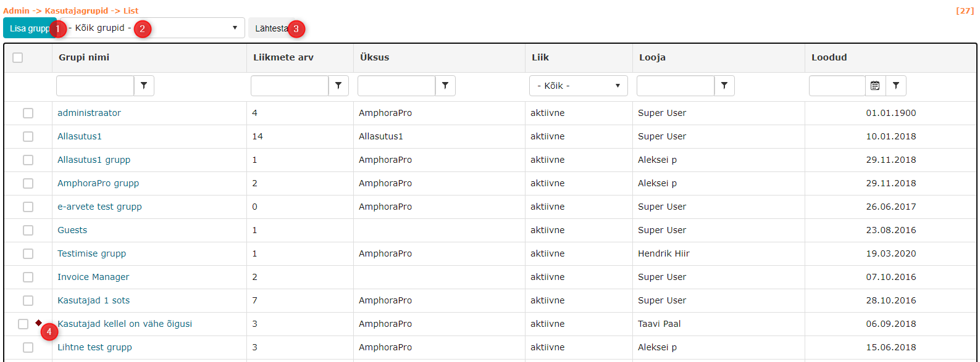This screenshot has height=362, width=980.
Task: Click the filter icon for Liikmete arv
Action: pos(338,86)
